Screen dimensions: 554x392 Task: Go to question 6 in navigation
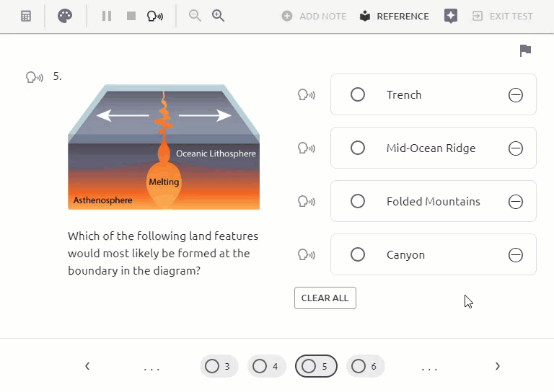[365, 366]
